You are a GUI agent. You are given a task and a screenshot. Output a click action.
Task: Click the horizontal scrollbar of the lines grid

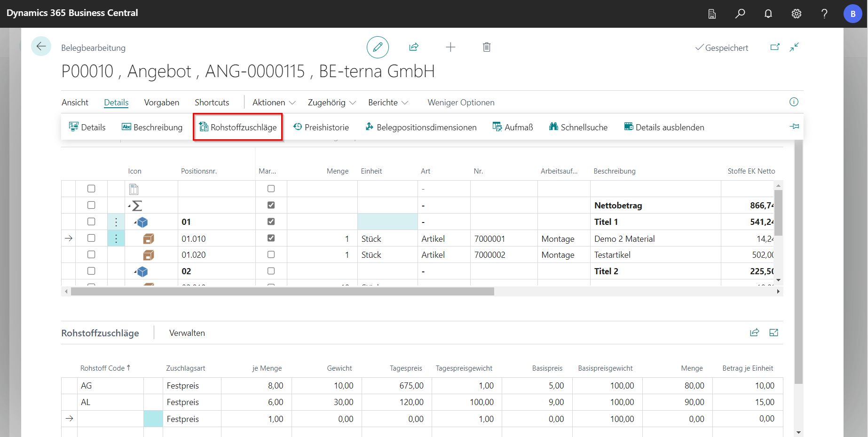tap(282, 292)
